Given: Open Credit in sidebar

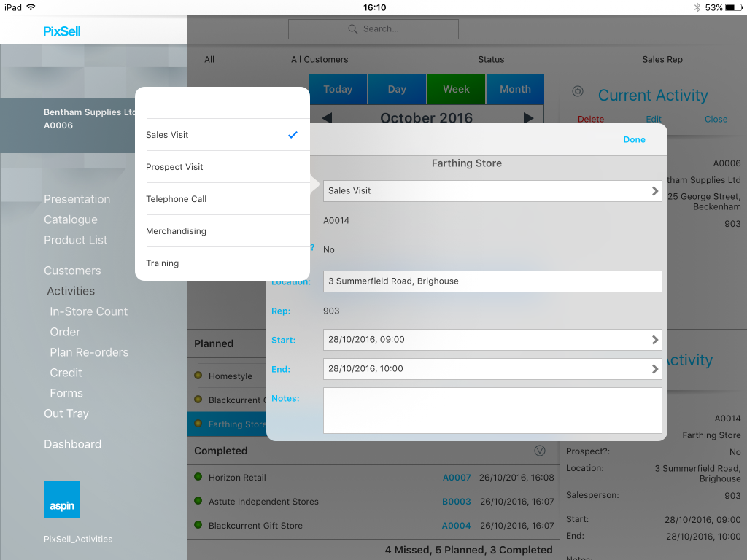Looking at the screenshot, I should coord(66,373).
